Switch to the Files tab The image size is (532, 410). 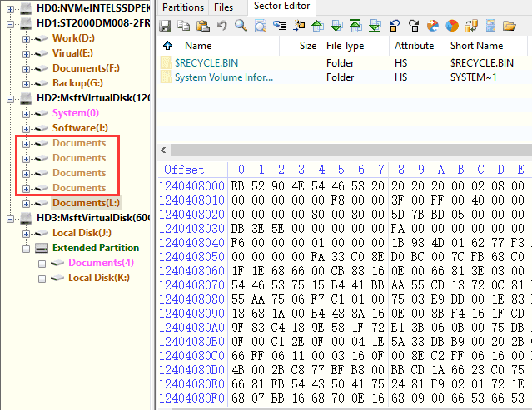pyautogui.click(x=223, y=7)
